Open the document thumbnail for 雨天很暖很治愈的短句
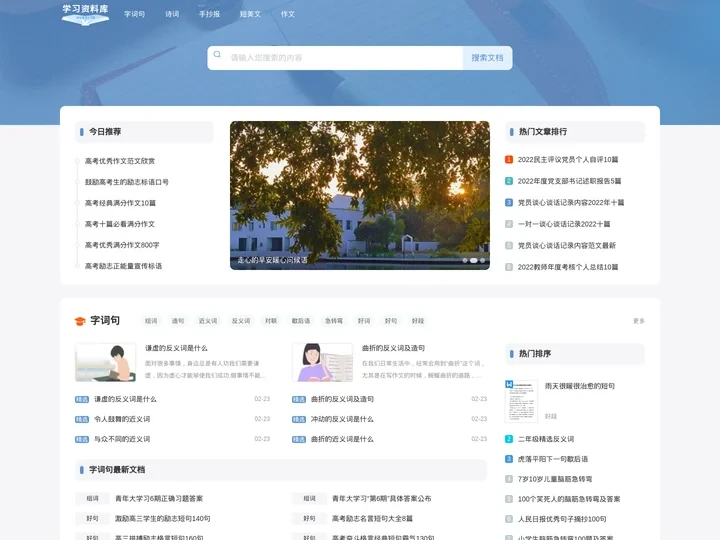 click(521, 401)
